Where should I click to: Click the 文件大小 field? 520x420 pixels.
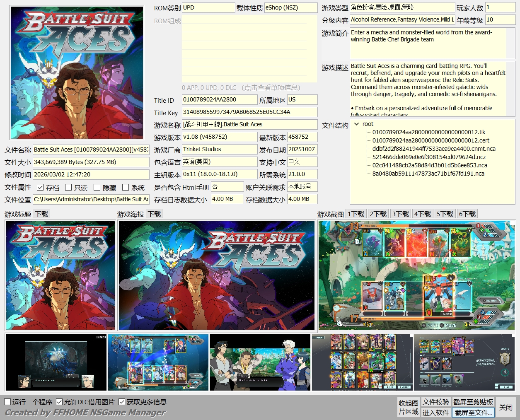91,162
